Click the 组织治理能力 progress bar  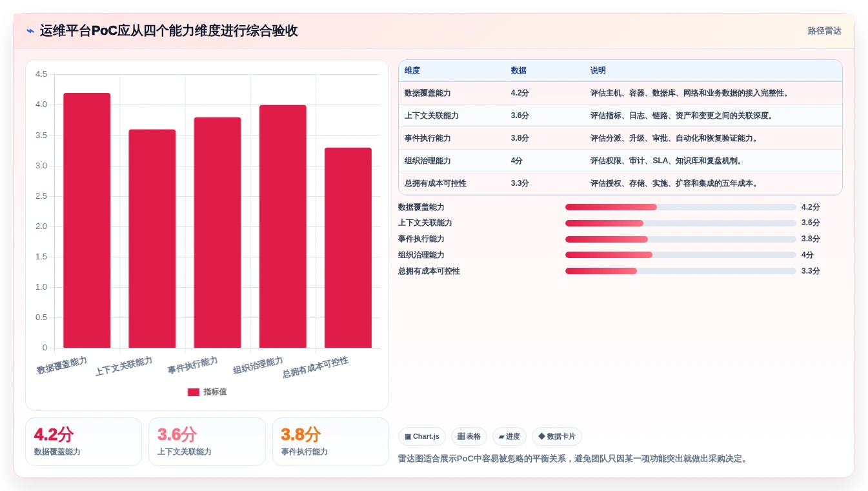(x=681, y=255)
